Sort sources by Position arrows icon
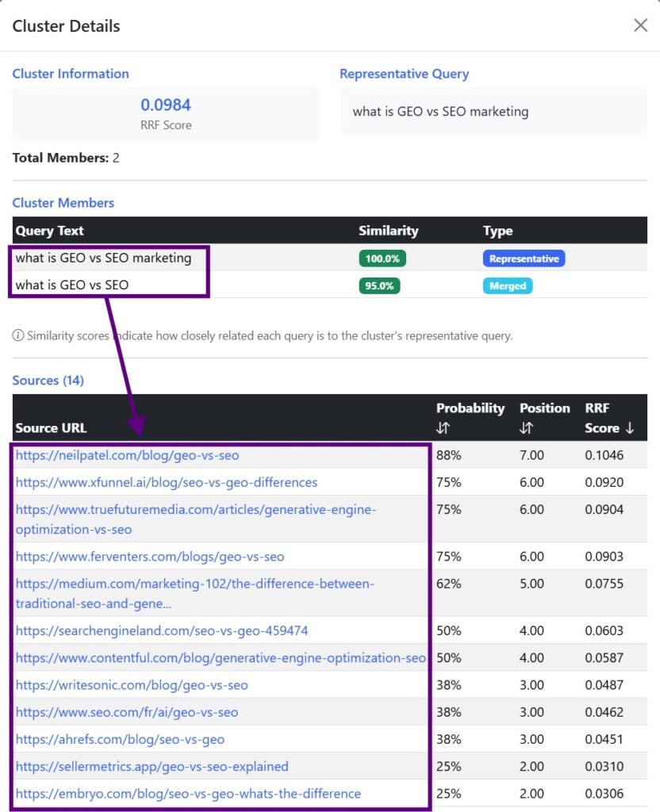Viewport: 660px width, 812px height. coord(527,427)
